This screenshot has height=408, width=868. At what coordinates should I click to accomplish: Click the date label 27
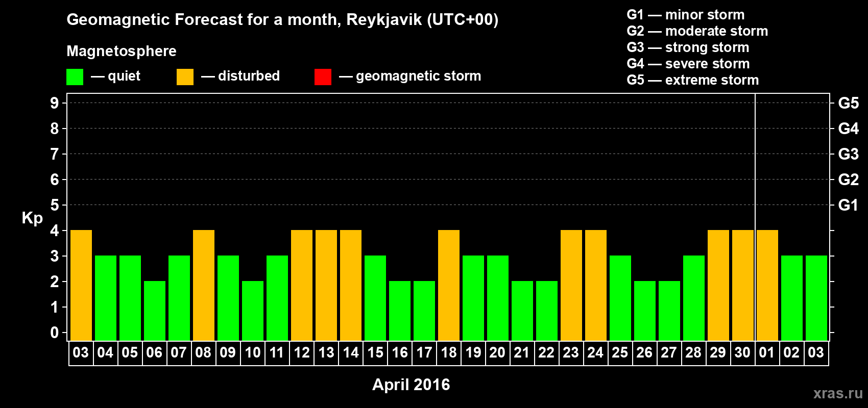669,352
